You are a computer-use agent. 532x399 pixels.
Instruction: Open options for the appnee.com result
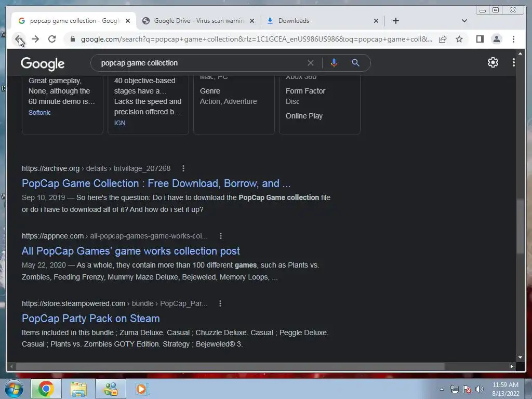[x=220, y=236]
